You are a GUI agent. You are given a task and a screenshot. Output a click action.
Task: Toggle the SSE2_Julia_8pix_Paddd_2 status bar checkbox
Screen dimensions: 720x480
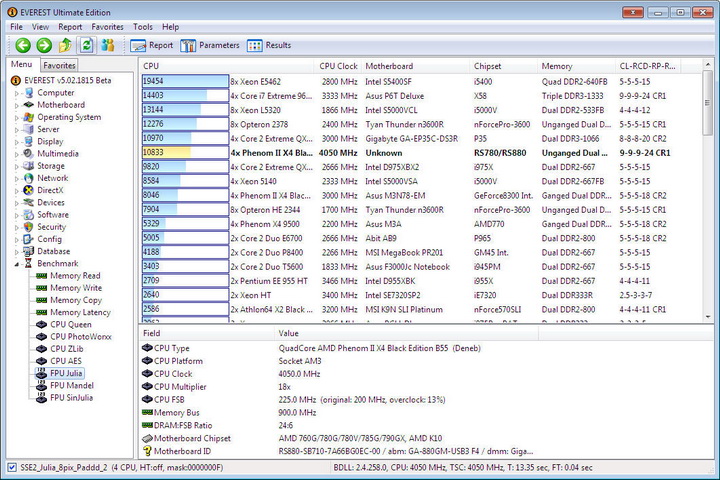tap(12, 468)
